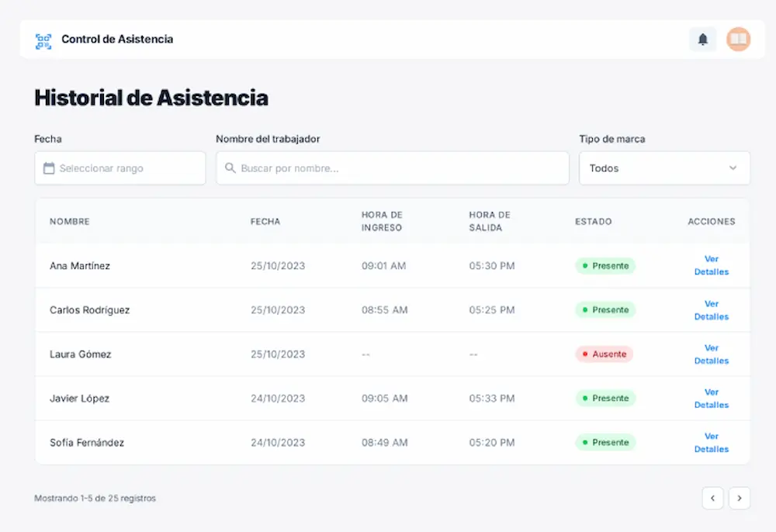The height and width of the screenshot is (532, 776).
Task: Click the red dot on Laura Gómez's Ausente badge
Action: (x=584, y=354)
